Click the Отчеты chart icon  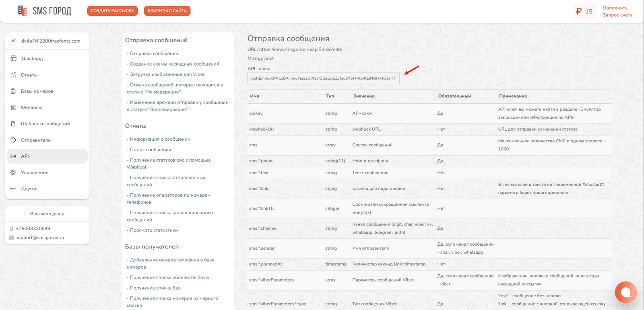coord(13,75)
